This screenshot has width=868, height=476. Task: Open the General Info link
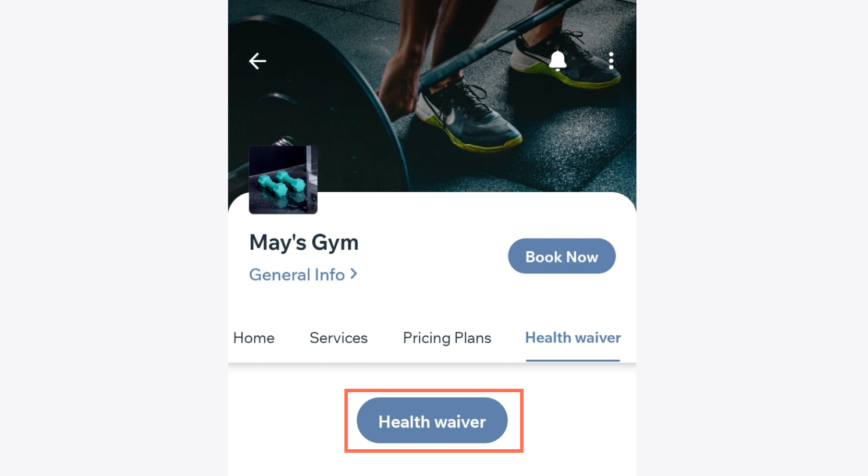tap(303, 274)
